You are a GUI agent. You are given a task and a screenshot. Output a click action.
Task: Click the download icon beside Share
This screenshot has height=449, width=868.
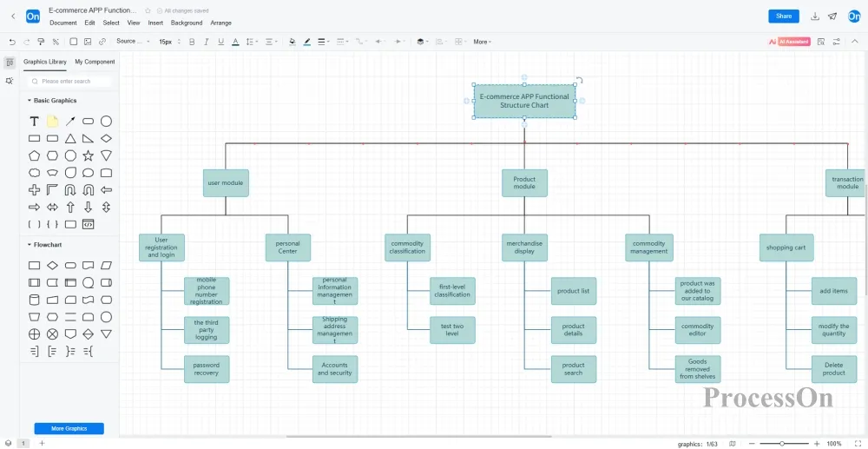click(815, 17)
